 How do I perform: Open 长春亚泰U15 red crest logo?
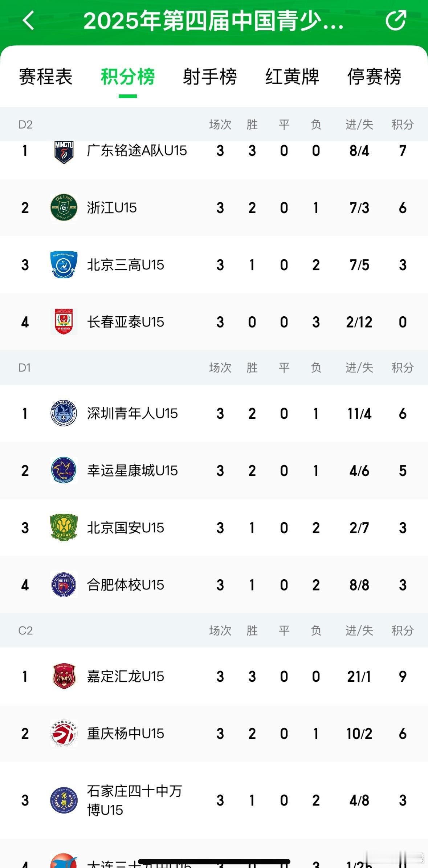point(64,322)
